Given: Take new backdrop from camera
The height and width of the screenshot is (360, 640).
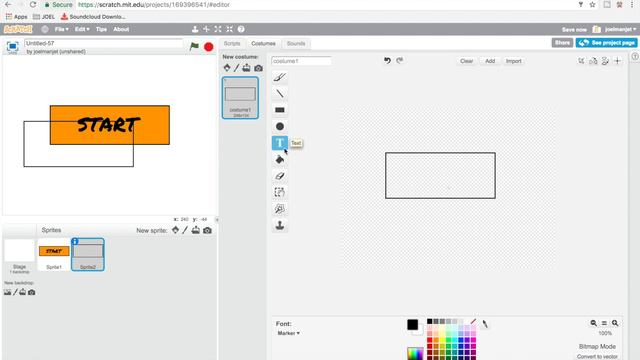Looking at the screenshot, I should 31,292.
